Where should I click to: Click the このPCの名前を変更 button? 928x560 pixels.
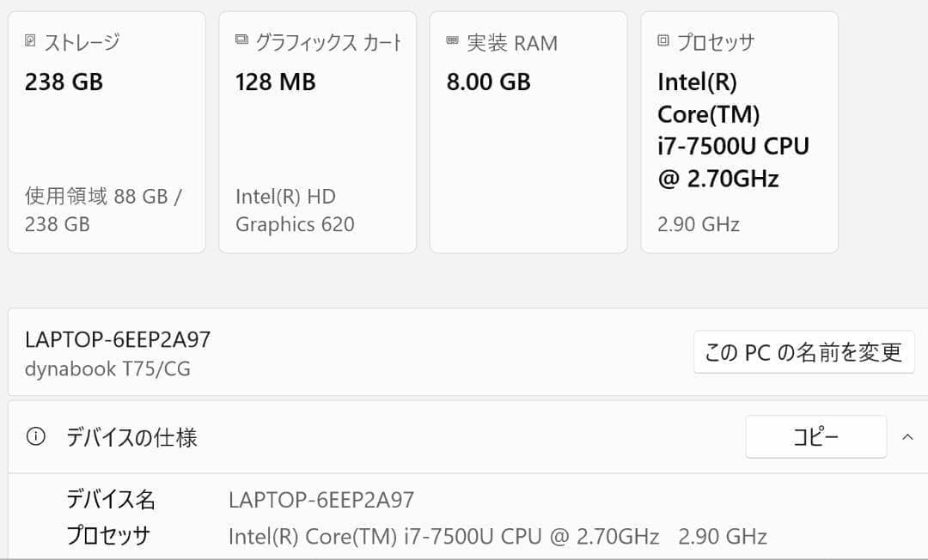(803, 352)
